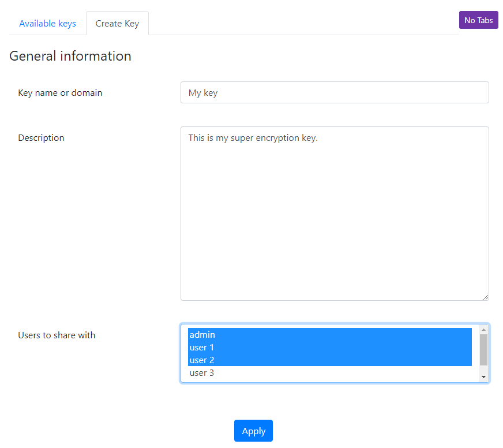The width and height of the screenshot is (503, 448).
Task: Click the General information heading
Action: [70, 56]
